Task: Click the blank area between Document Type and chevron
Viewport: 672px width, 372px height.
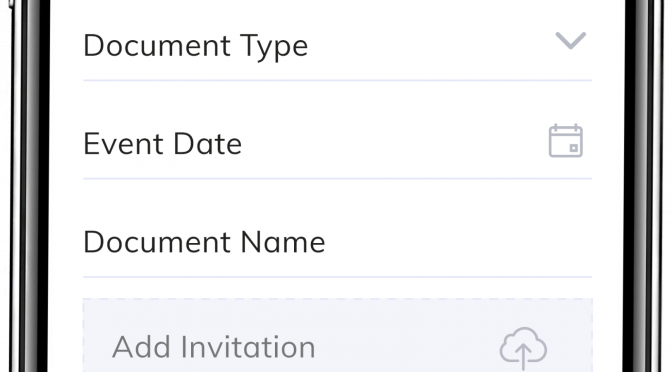Action: [x=431, y=46]
